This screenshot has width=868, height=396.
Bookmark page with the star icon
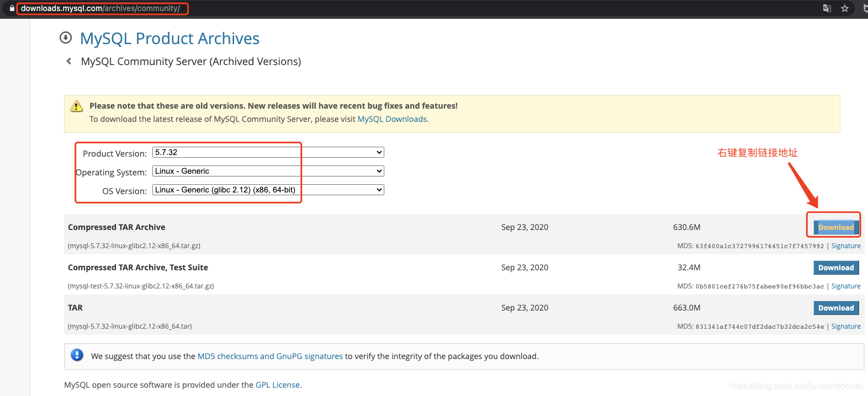[x=845, y=8]
